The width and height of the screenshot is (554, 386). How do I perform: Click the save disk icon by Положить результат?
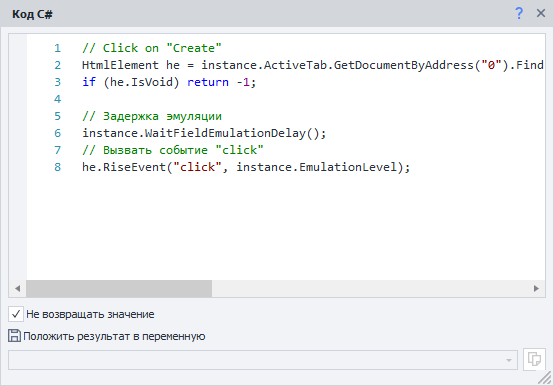(x=14, y=336)
